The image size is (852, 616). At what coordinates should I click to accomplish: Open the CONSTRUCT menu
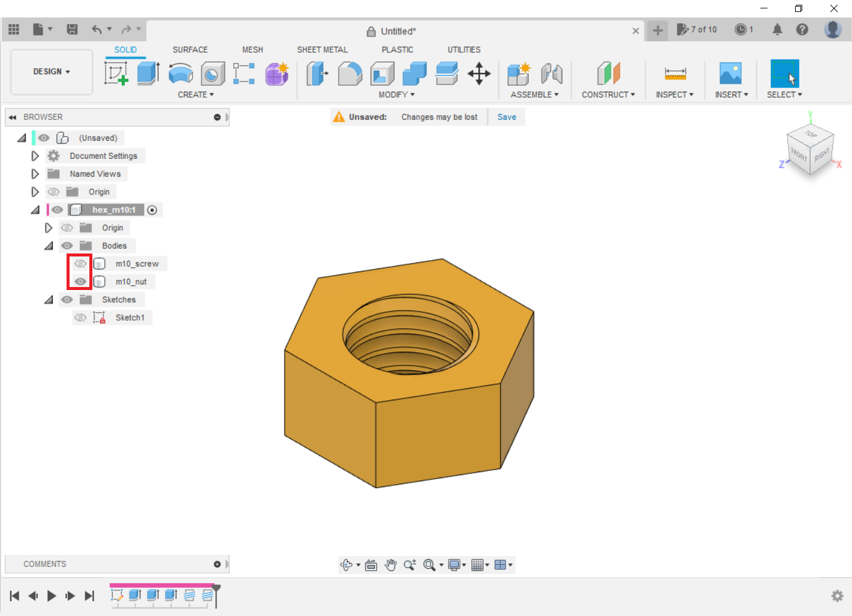tap(608, 95)
